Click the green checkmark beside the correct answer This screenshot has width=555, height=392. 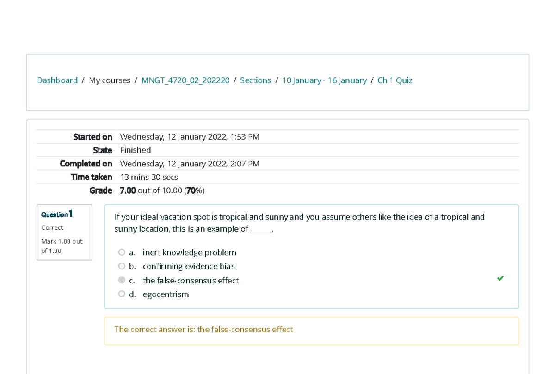coord(500,278)
